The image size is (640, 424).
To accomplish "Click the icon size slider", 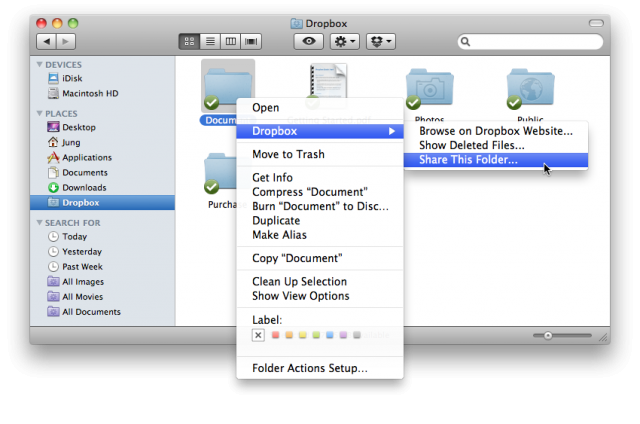I will [x=562, y=335].
